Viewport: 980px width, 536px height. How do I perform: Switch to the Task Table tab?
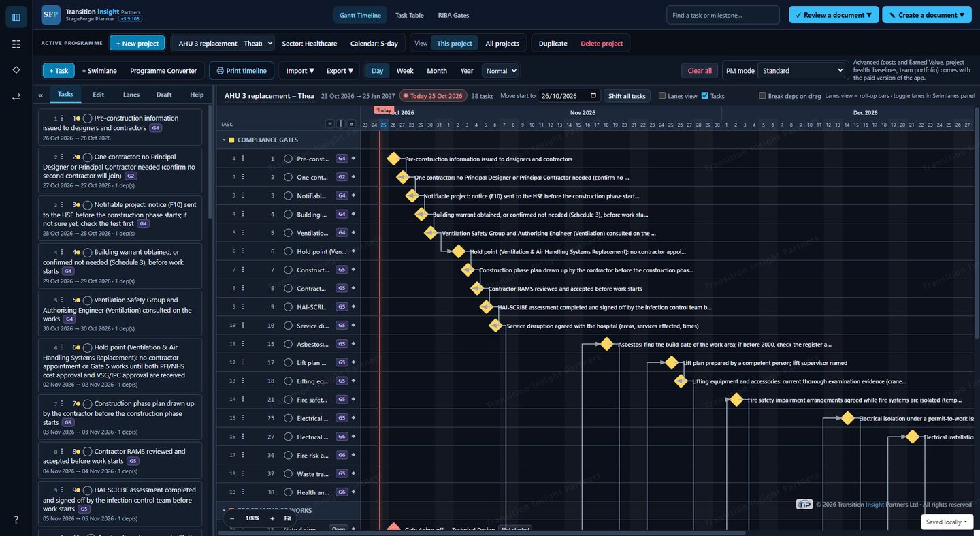(x=410, y=15)
